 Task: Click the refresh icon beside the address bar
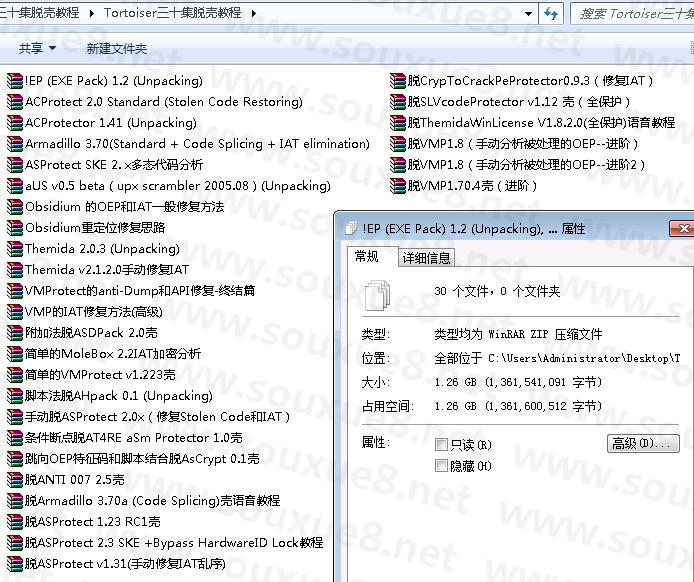(551, 13)
